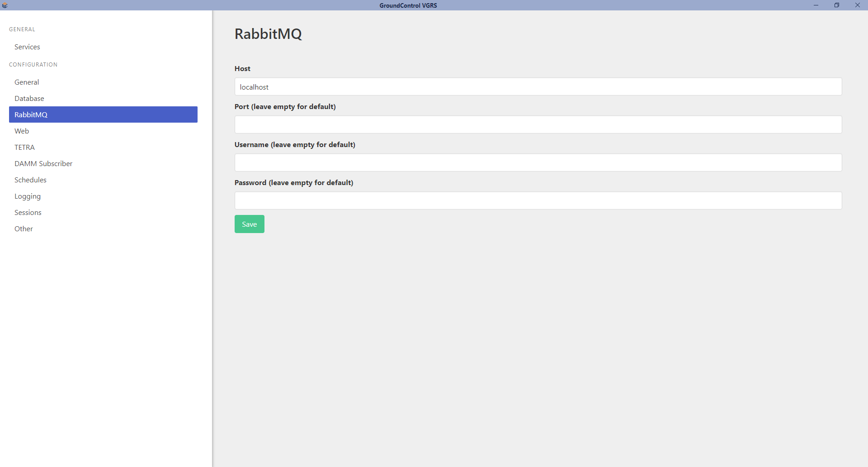Open the Schedules configuration
The image size is (868, 467).
30,180
